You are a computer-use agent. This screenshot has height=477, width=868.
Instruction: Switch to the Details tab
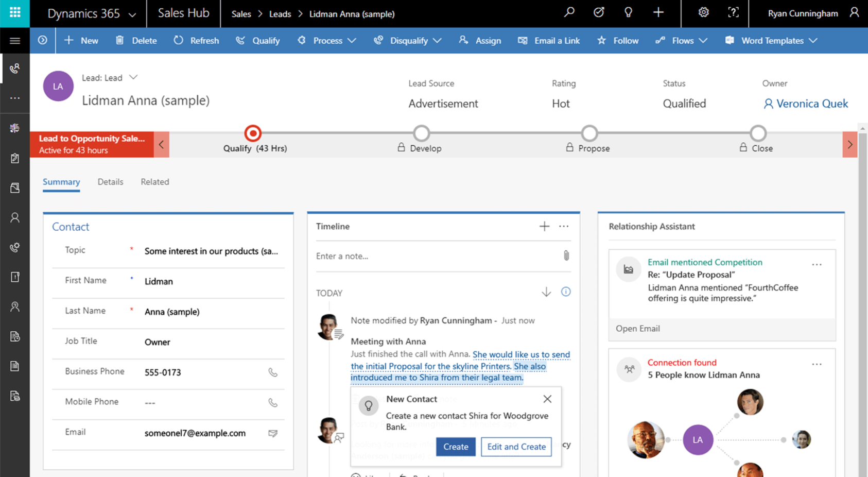(110, 182)
